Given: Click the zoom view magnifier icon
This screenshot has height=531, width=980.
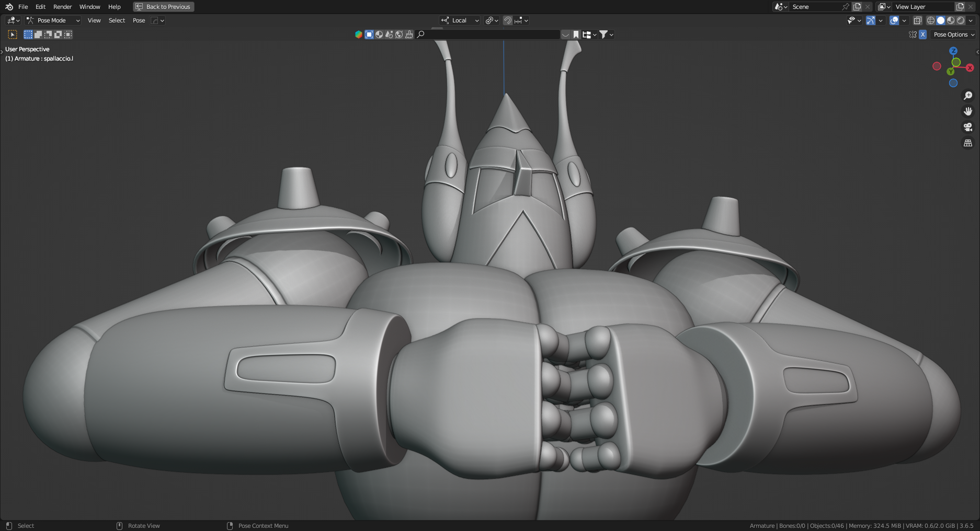Looking at the screenshot, I should pos(968,96).
